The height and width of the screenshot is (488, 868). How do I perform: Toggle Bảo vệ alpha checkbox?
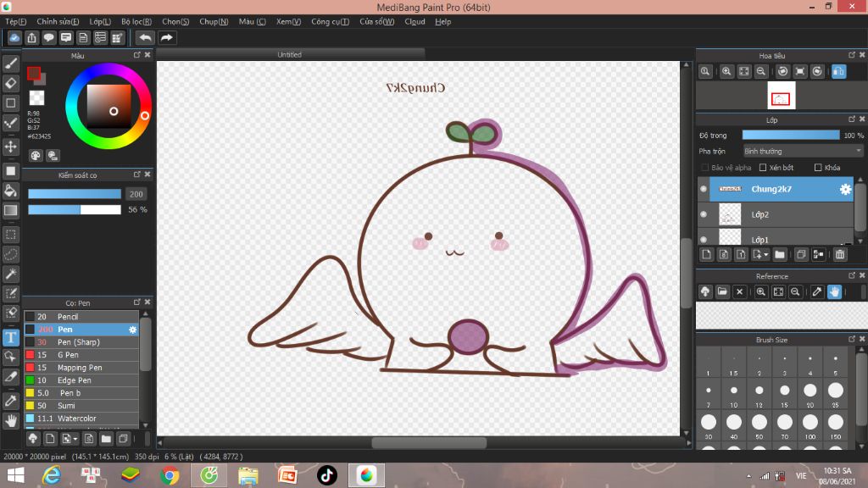[704, 168]
